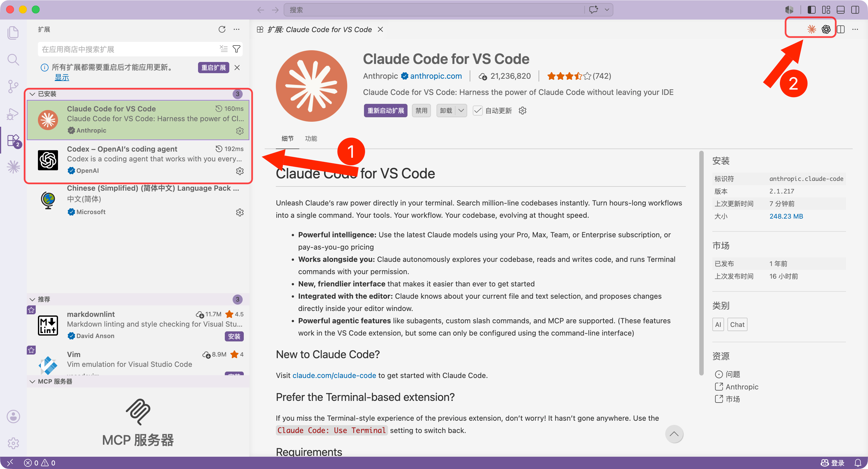
Task: Switch to the 功能 tab
Action: 311,138
